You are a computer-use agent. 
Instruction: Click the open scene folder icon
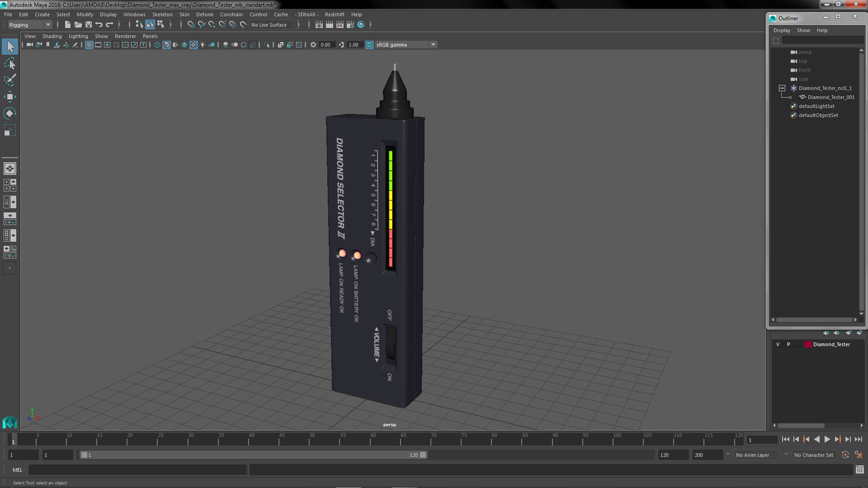78,24
